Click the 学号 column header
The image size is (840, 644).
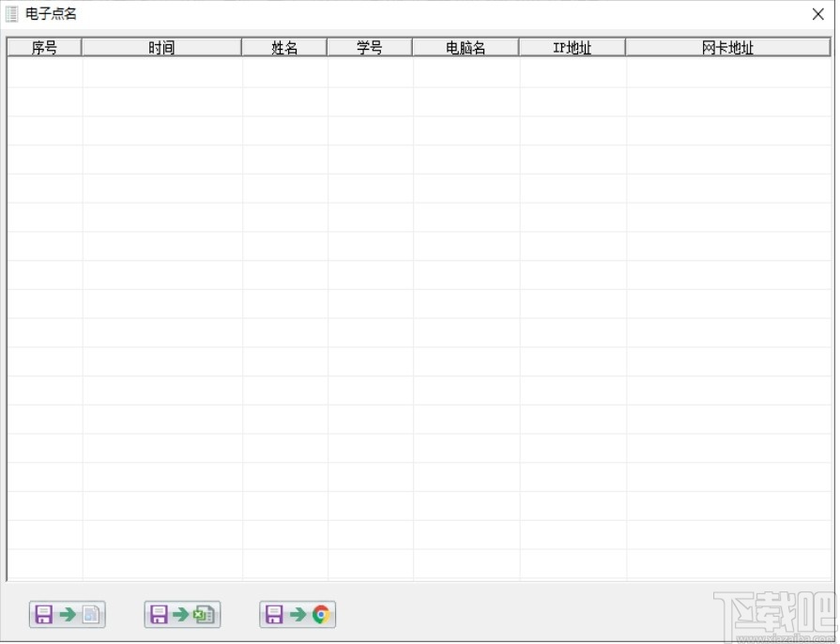click(x=370, y=47)
